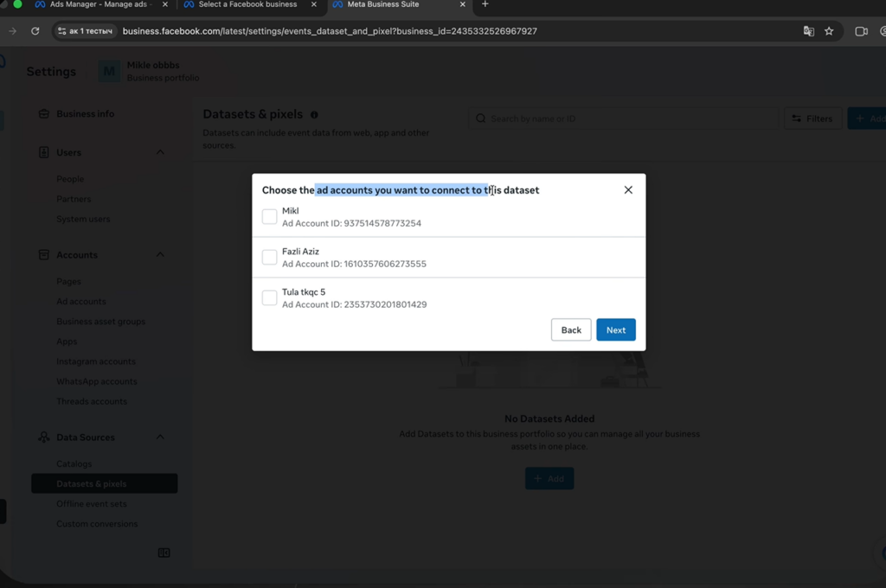Open Business asset groups

click(100, 322)
